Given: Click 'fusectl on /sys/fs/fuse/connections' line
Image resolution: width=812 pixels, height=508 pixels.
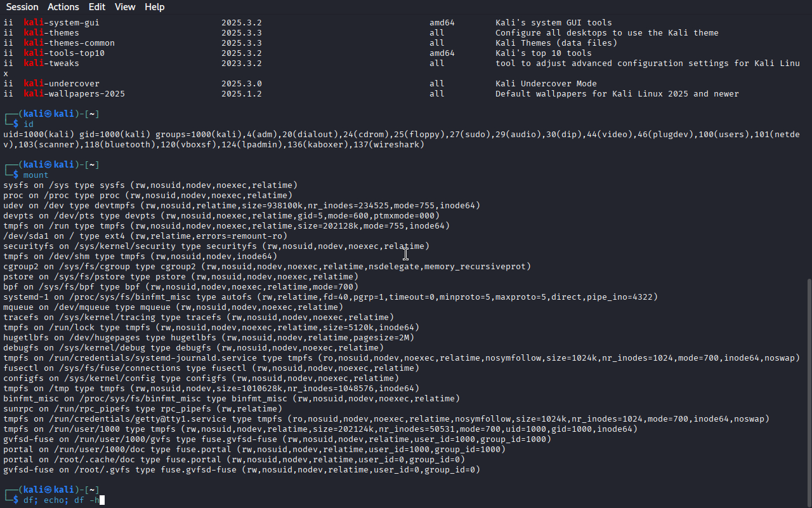Looking at the screenshot, I should coord(211,368).
